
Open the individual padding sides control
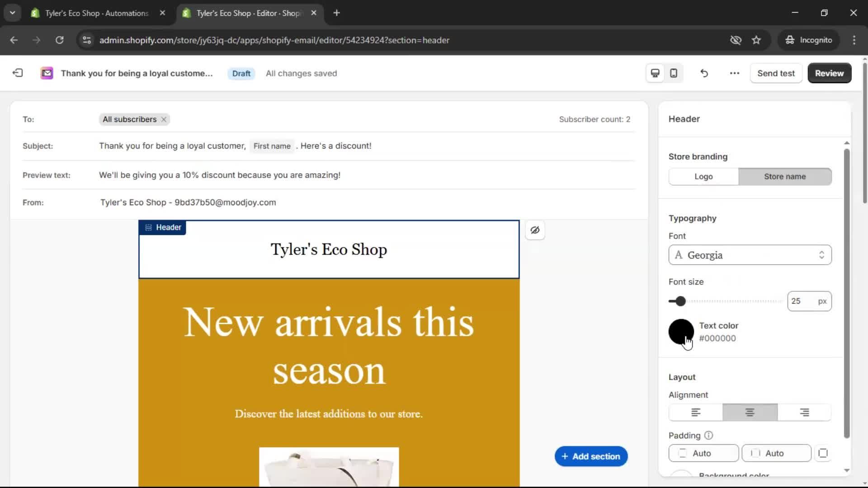click(823, 453)
